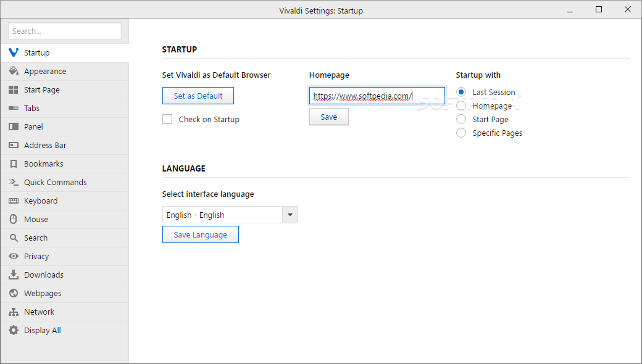
Task: Click the mouse icon in the sidebar
Action: point(14,219)
